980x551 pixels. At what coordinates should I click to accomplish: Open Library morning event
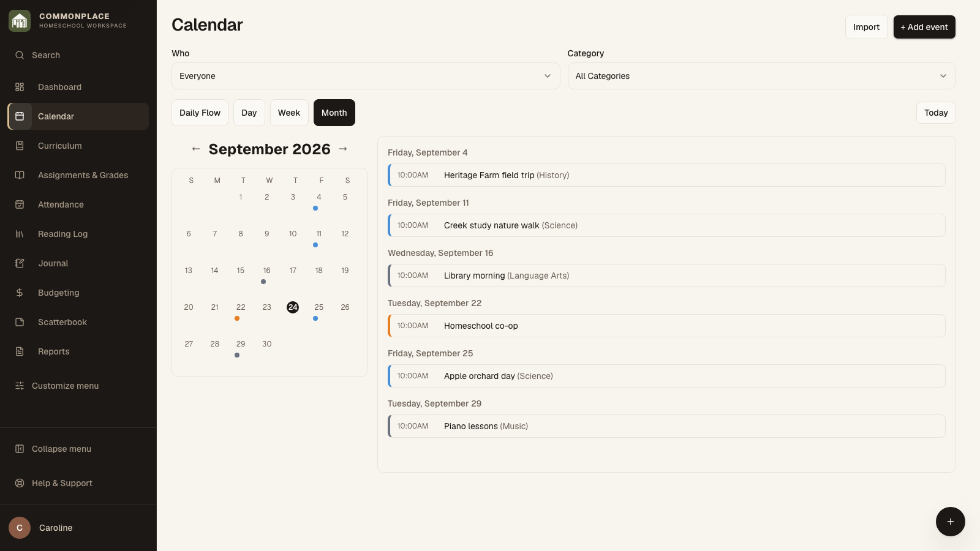(666, 275)
